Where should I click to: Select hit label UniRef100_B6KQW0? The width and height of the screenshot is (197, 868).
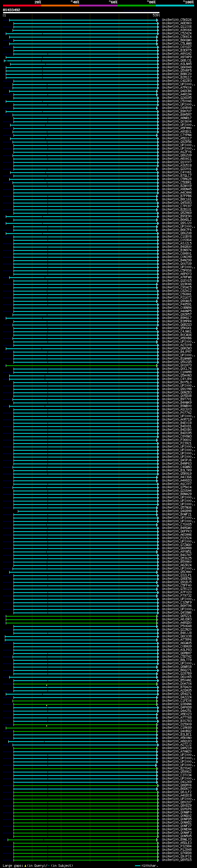pos(177,40)
